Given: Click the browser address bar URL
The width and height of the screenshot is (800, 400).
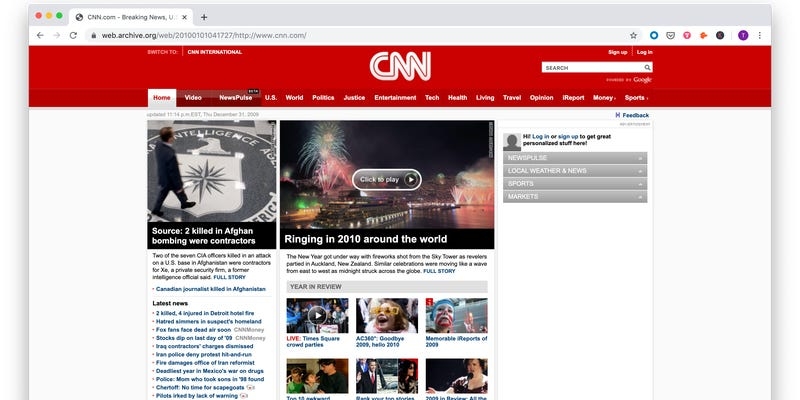Looking at the screenshot, I should coord(204,35).
